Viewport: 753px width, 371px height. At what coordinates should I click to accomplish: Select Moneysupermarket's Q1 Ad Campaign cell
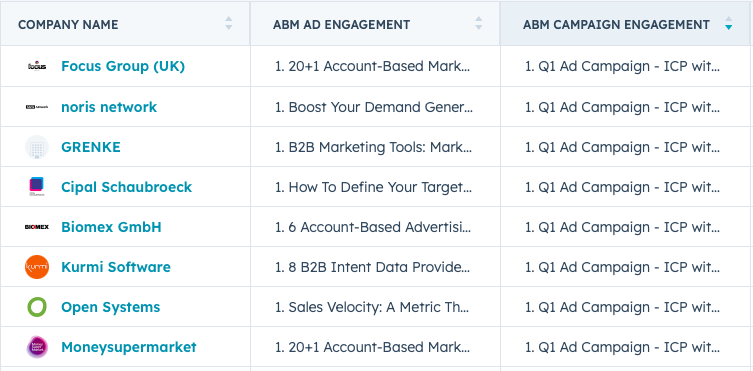coord(625,347)
